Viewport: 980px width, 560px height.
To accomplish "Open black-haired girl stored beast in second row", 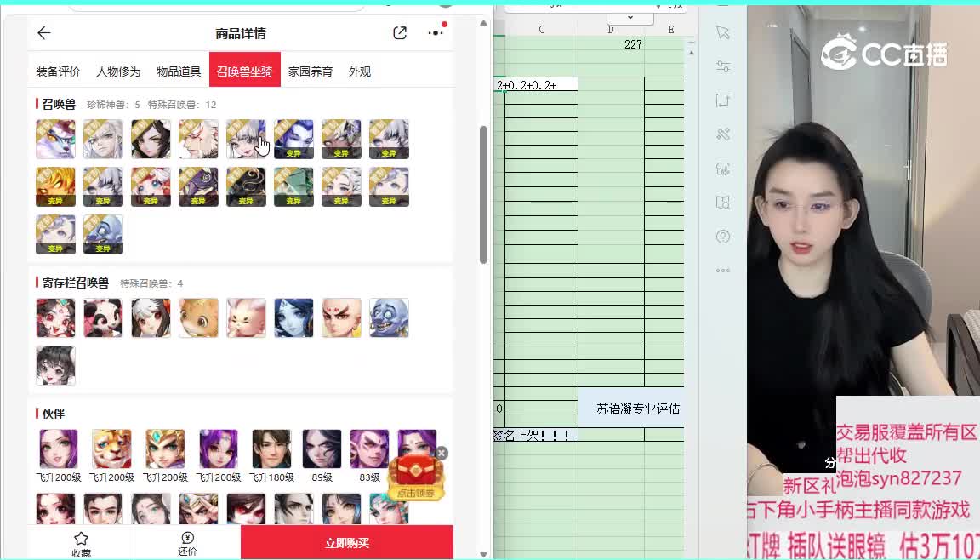I will pyautogui.click(x=55, y=366).
